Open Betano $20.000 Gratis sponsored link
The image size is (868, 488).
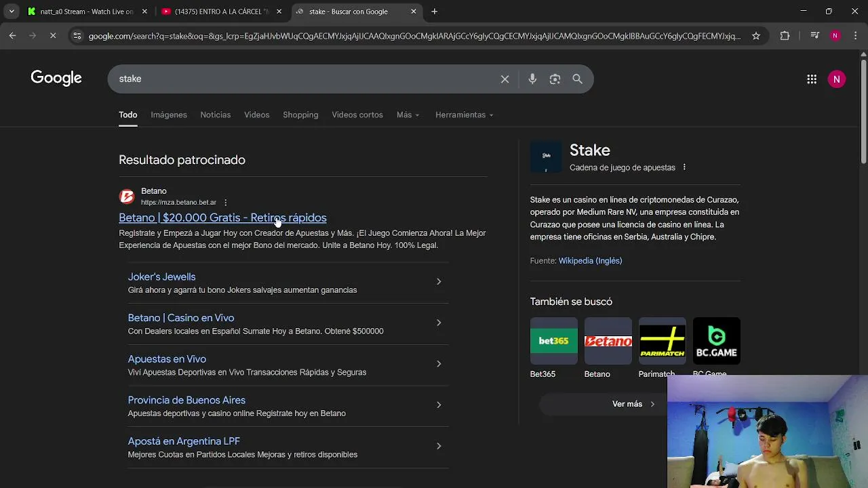tap(222, 218)
